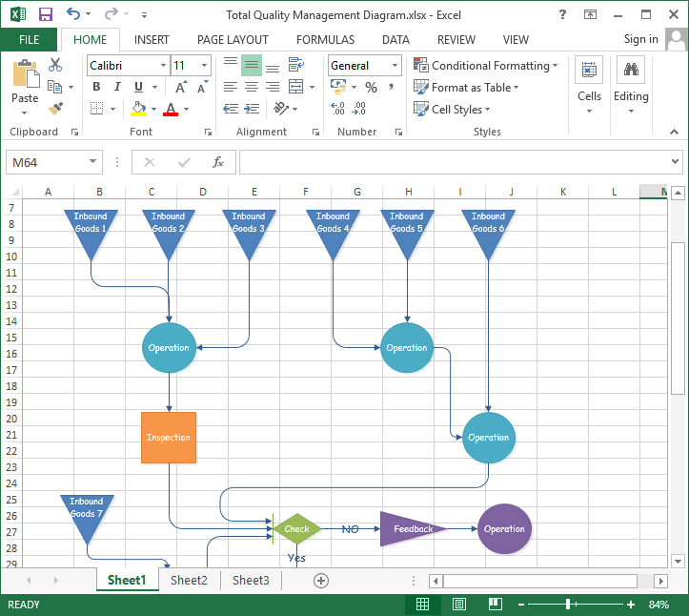Expand the General number format dropdown
The image size is (689, 616).
(395, 65)
